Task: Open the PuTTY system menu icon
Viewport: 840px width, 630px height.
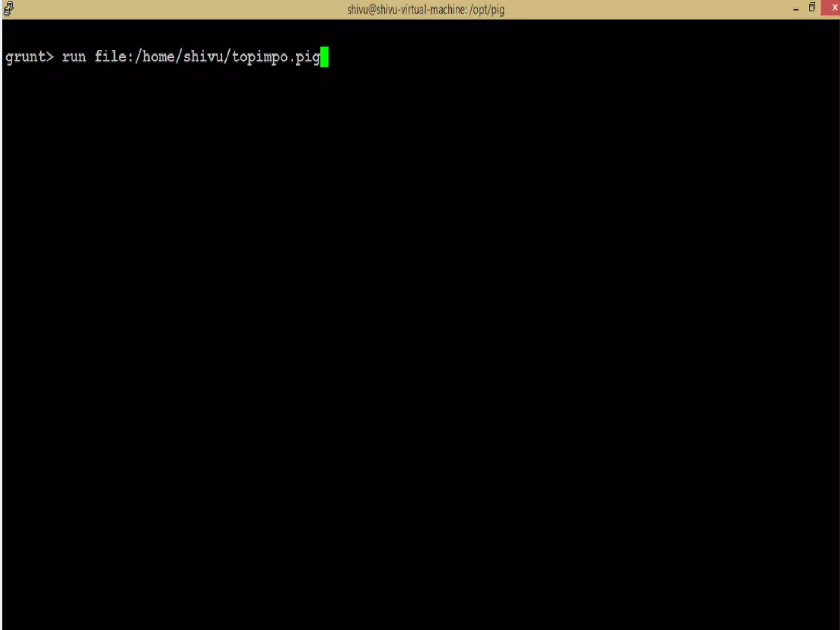Action: pyautogui.click(x=9, y=8)
